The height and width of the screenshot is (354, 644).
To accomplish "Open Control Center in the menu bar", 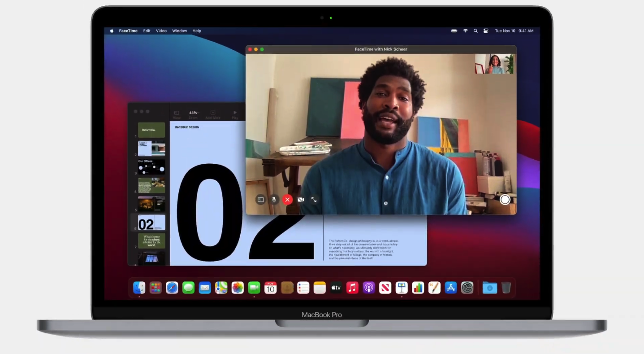I will 486,31.
